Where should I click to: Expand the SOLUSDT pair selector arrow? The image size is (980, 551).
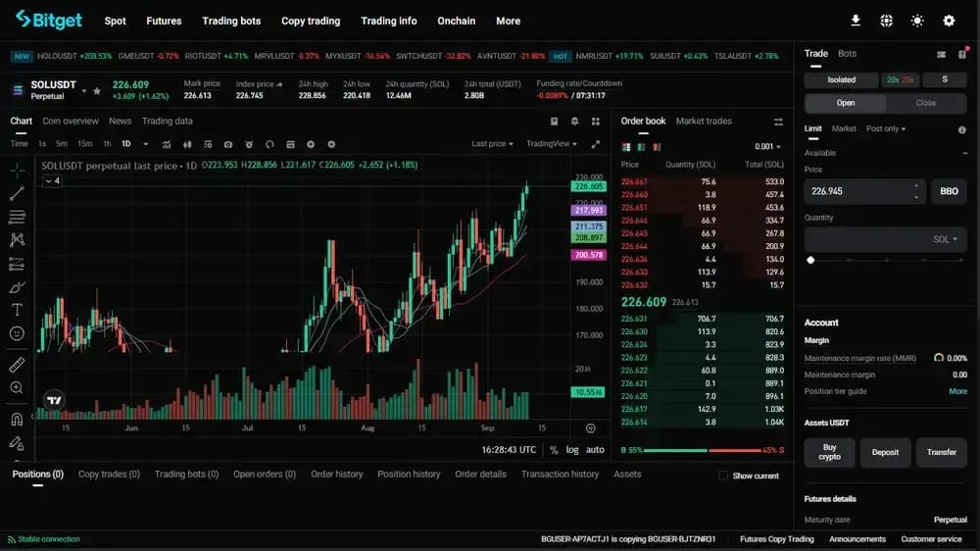pos(83,90)
